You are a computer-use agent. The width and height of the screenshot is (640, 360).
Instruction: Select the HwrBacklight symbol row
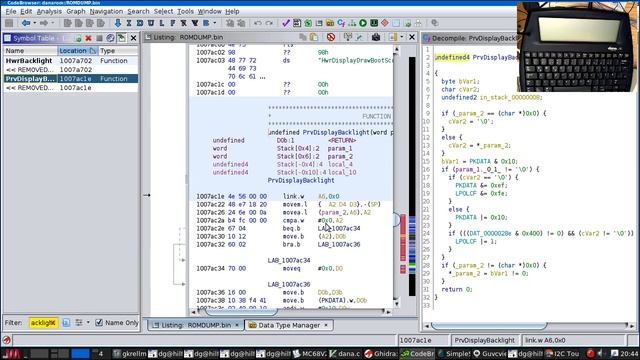click(71, 60)
